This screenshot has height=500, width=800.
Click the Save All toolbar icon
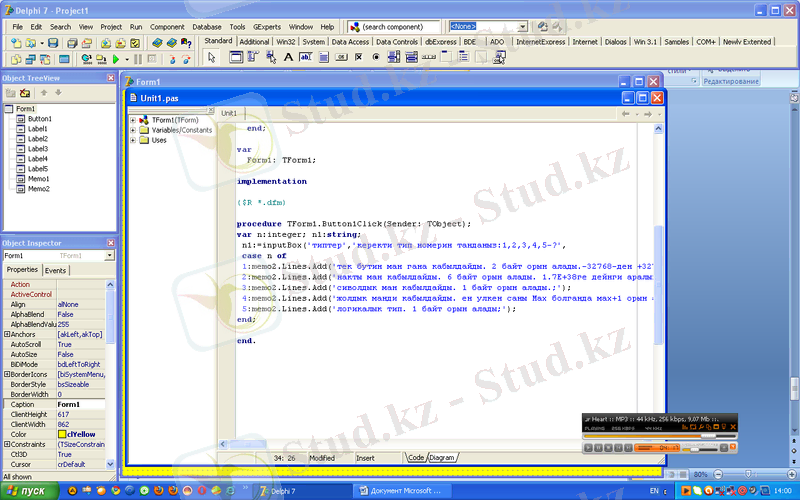coord(72,43)
